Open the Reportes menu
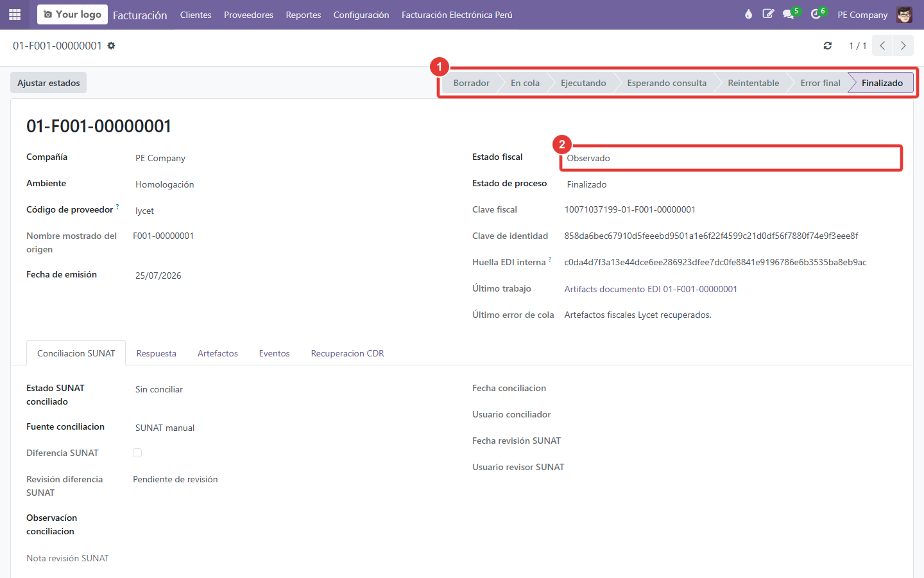Screen dimensions: 924x578 pyautogui.click(x=304, y=15)
